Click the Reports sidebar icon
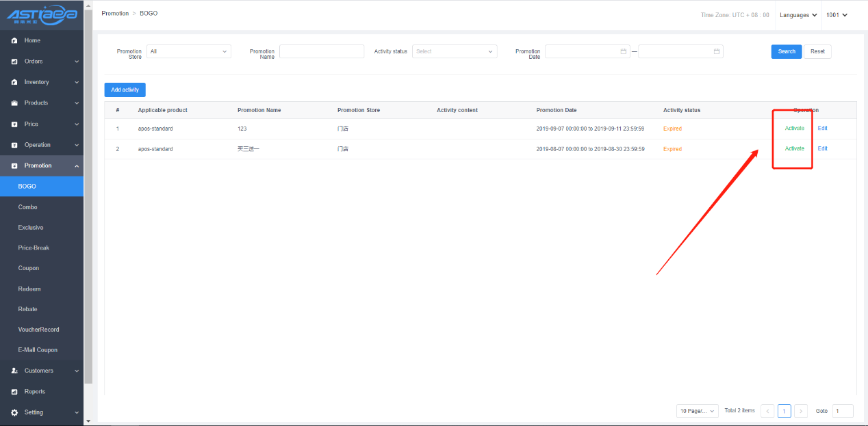868x426 pixels. pos(14,392)
